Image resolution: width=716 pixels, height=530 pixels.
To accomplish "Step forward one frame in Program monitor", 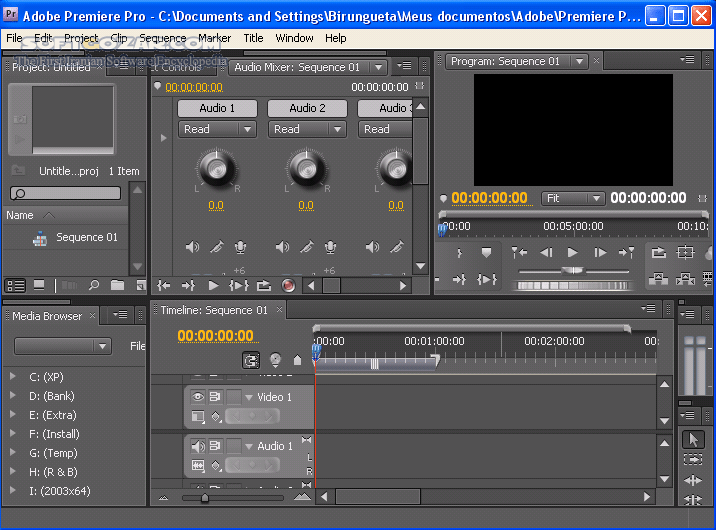I will (599, 253).
